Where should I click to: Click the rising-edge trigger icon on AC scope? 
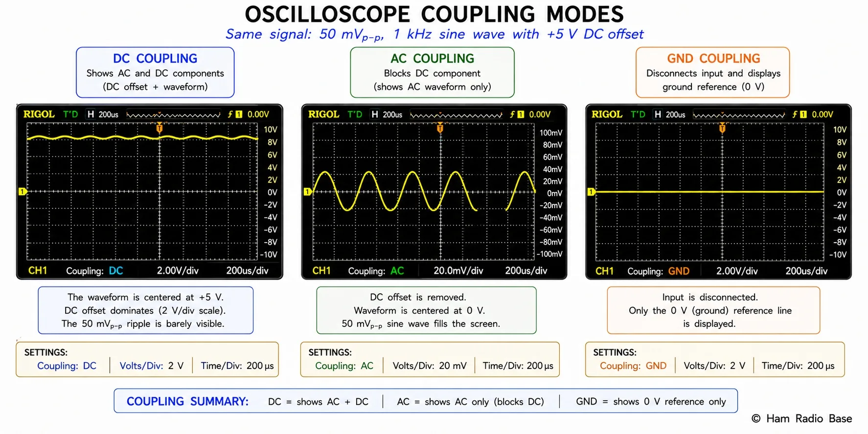point(512,114)
